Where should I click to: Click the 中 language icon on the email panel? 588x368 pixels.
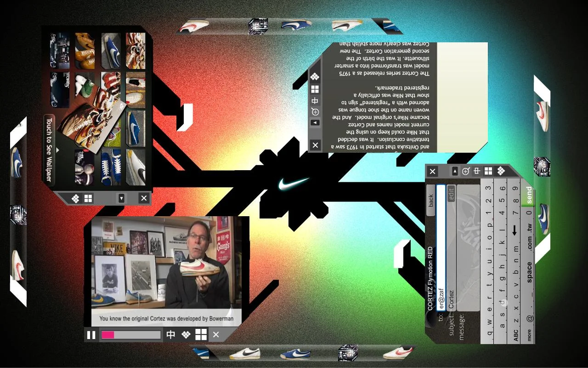477,171
